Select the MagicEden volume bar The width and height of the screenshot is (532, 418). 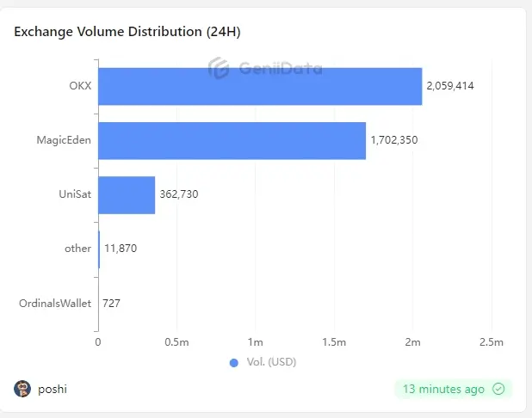[232, 140]
